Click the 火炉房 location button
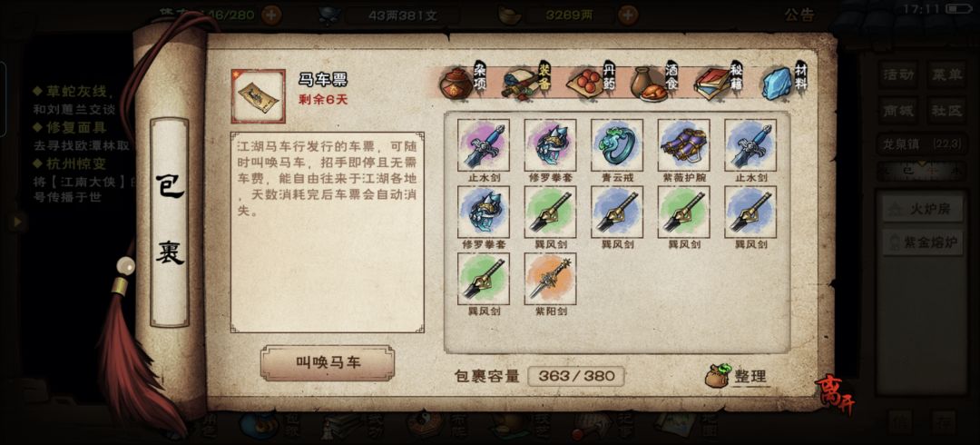The height and width of the screenshot is (445, 980). click(922, 209)
